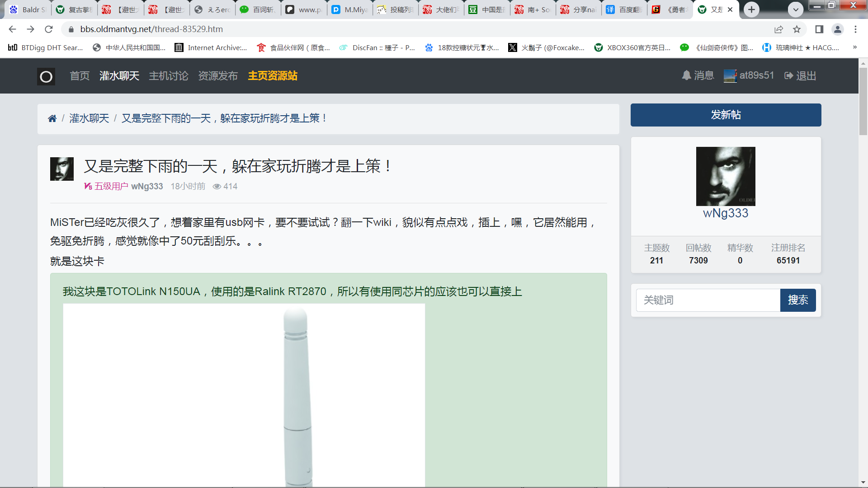This screenshot has height=488, width=868.
Task: Click the 五级用户 level badge
Action: tap(106, 187)
